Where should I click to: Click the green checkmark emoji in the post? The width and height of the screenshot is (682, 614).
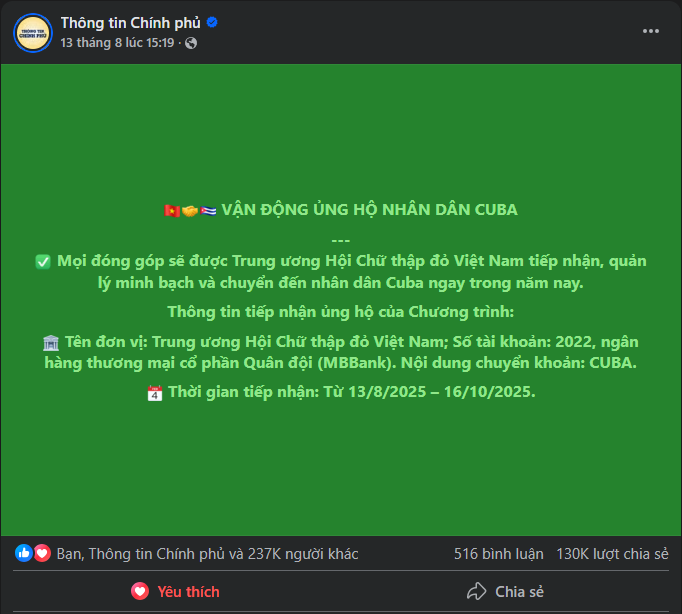43,262
